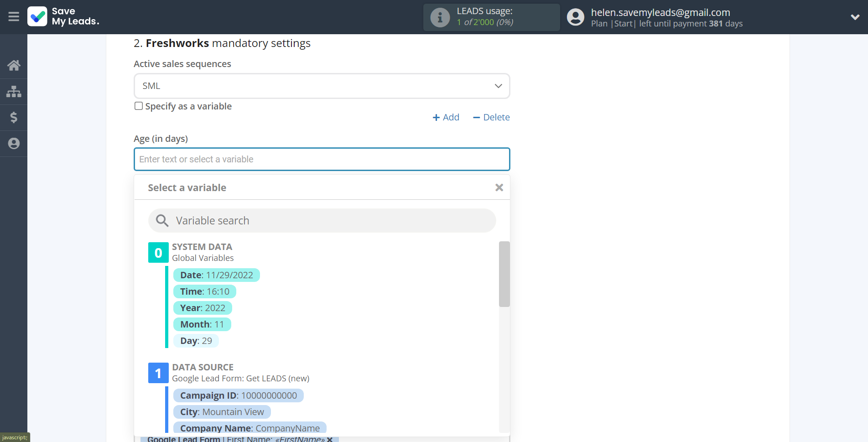Viewport: 868px width, 442px height.
Task: Go to the home dashboard icon
Action: pyautogui.click(x=14, y=65)
